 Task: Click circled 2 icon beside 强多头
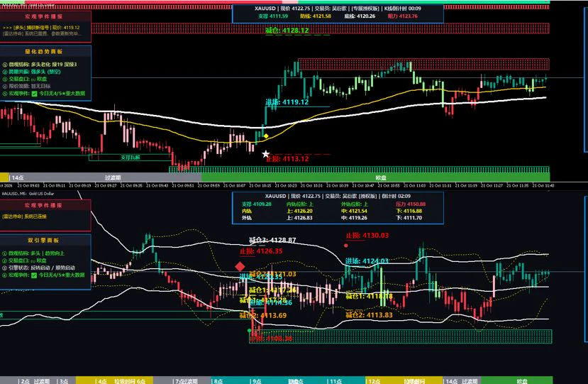click(x=5, y=72)
